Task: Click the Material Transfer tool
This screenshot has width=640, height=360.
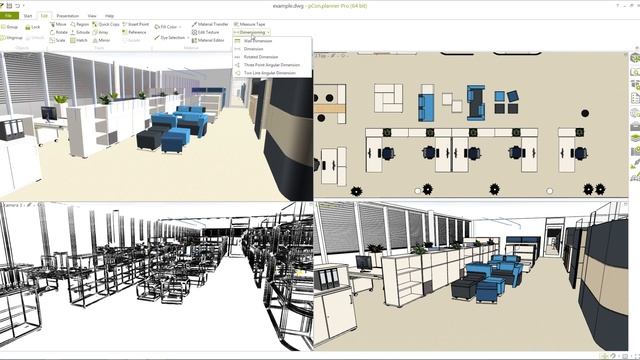Action: [x=210, y=24]
